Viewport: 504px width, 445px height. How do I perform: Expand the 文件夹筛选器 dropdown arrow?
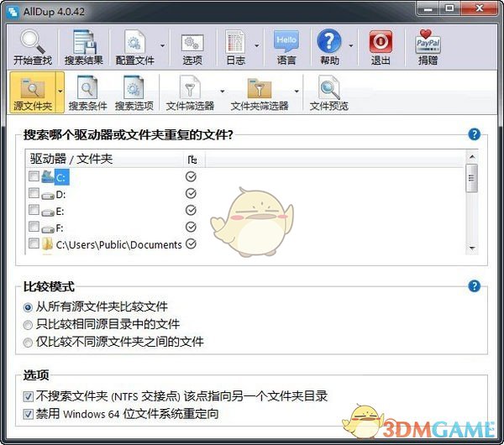[x=297, y=92]
